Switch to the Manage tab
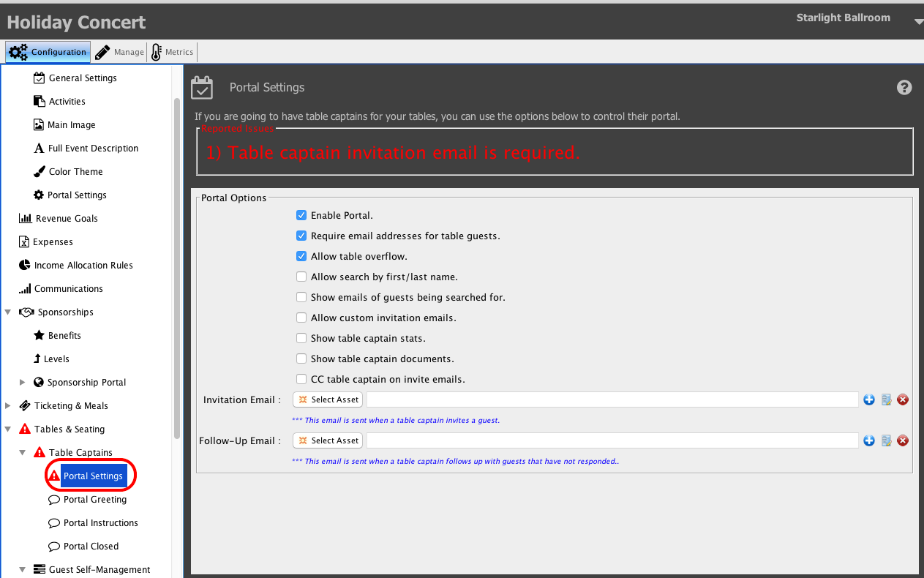Image resolution: width=924 pixels, height=578 pixels. coord(120,52)
